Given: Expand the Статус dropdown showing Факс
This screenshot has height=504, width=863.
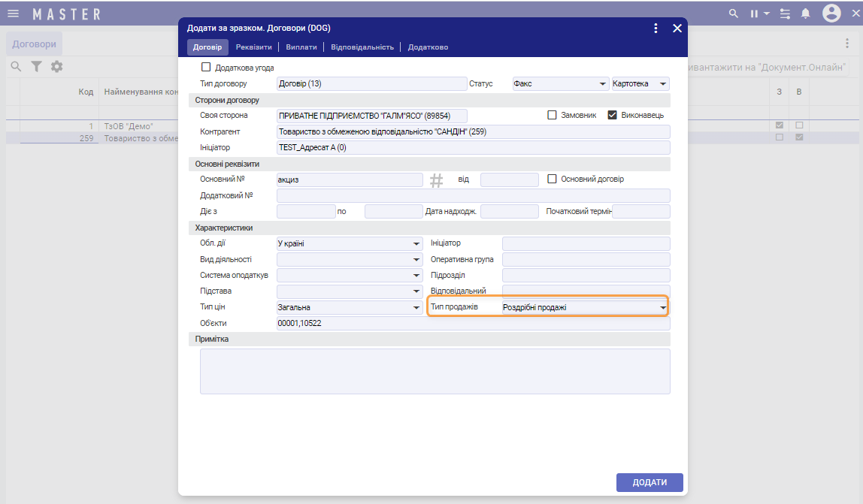Looking at the screenshot, I should click(x=602, y=84).
